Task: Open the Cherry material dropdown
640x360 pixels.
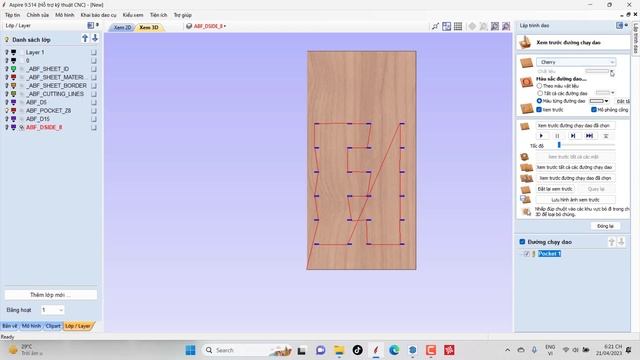Action: point(576,62)
